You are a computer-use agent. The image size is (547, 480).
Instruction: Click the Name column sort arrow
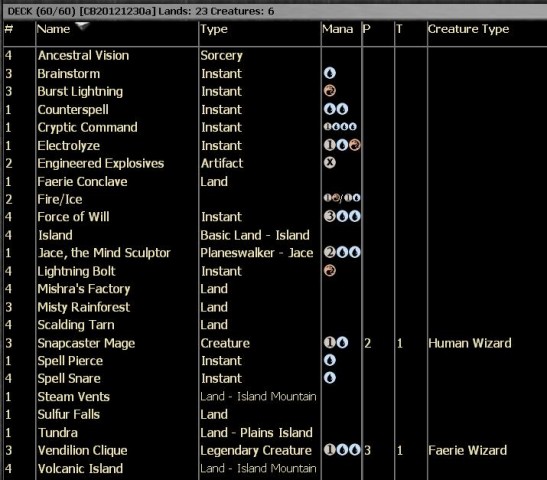[x=82, y=26]
